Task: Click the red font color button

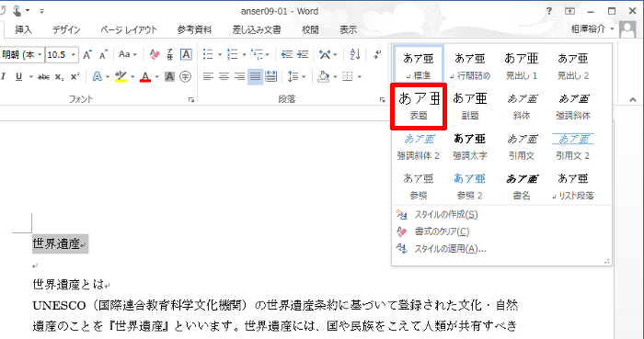Action: click(x=145, y=76)
